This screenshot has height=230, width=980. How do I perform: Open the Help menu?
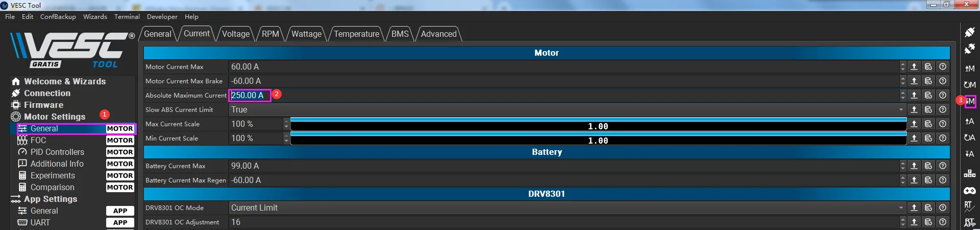click(x=191, y=16)
